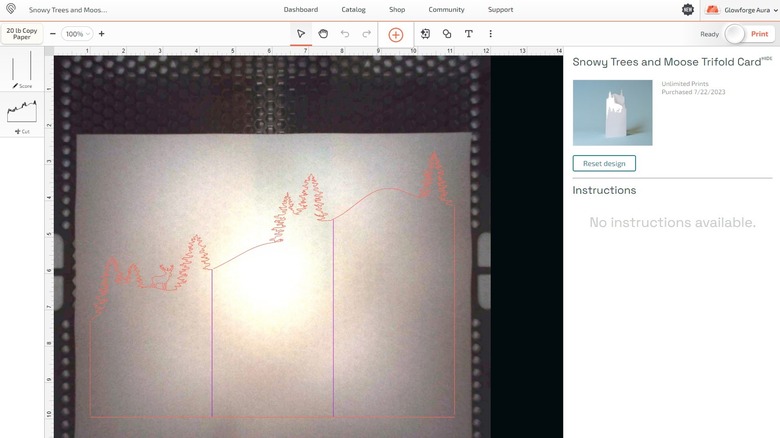Viewport: 780px width, 438px height.
Task: Open the Catalog menu item
Action: tap(353, 10)
